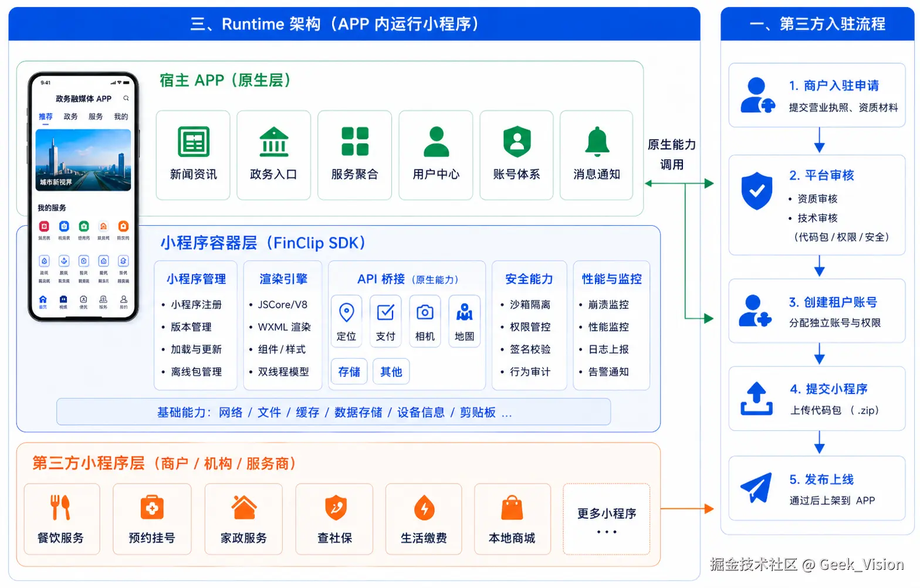This screenshot has height=588, width=920.
Task: Click the 支付 payment icon
Action: (385, 312)
